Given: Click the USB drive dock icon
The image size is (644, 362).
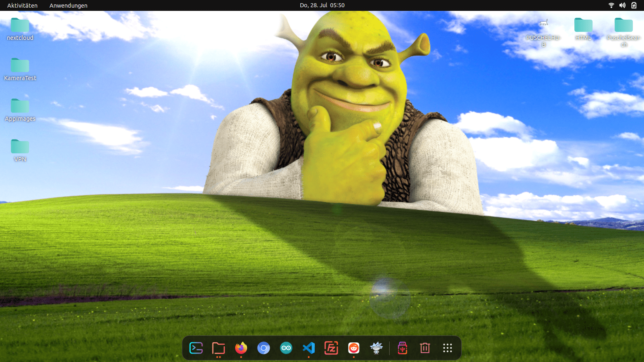Looking at the screenshot, I should tap(402, 348).
